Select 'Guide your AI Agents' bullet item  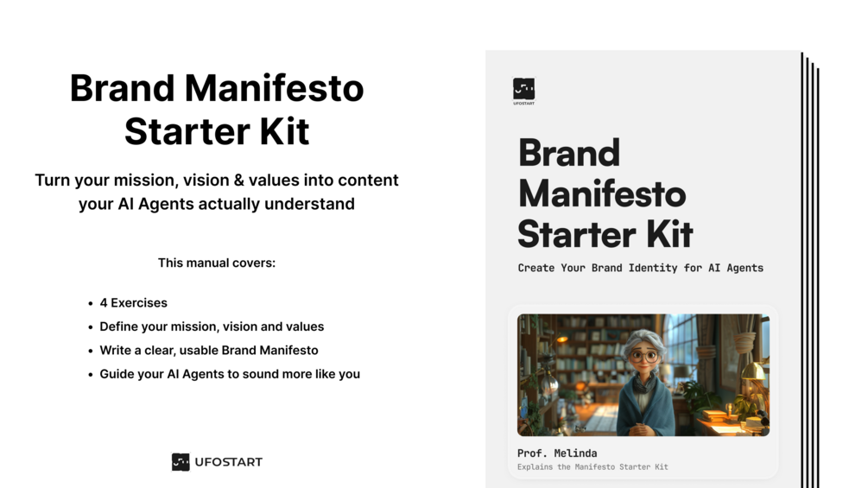(229, 374)
